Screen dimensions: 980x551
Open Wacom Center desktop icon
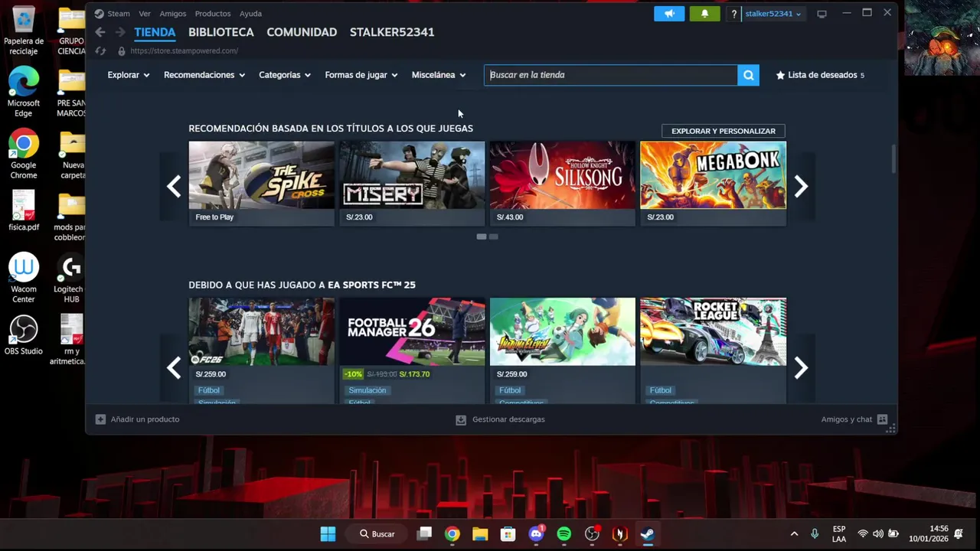click(24, 278)
